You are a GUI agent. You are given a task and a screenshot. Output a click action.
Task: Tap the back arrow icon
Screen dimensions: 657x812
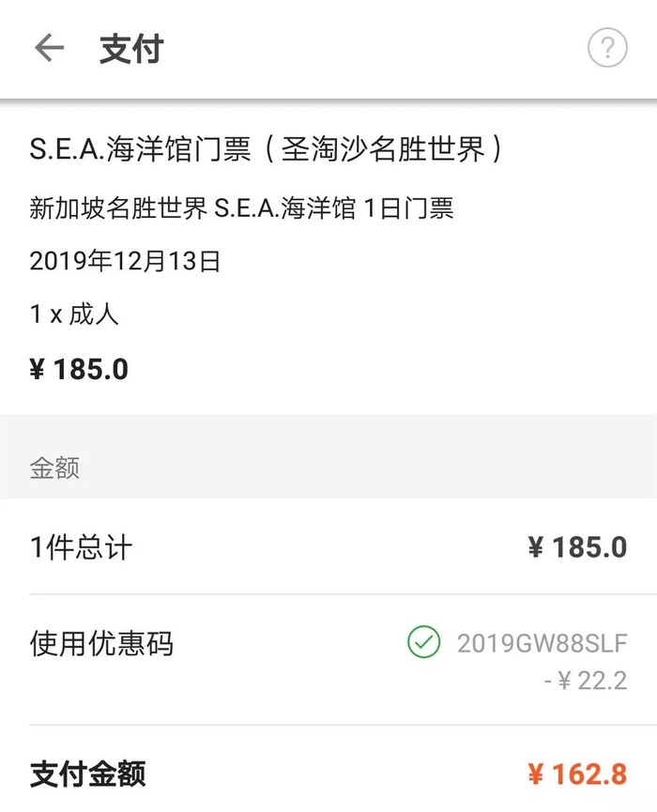click(49, 48)
